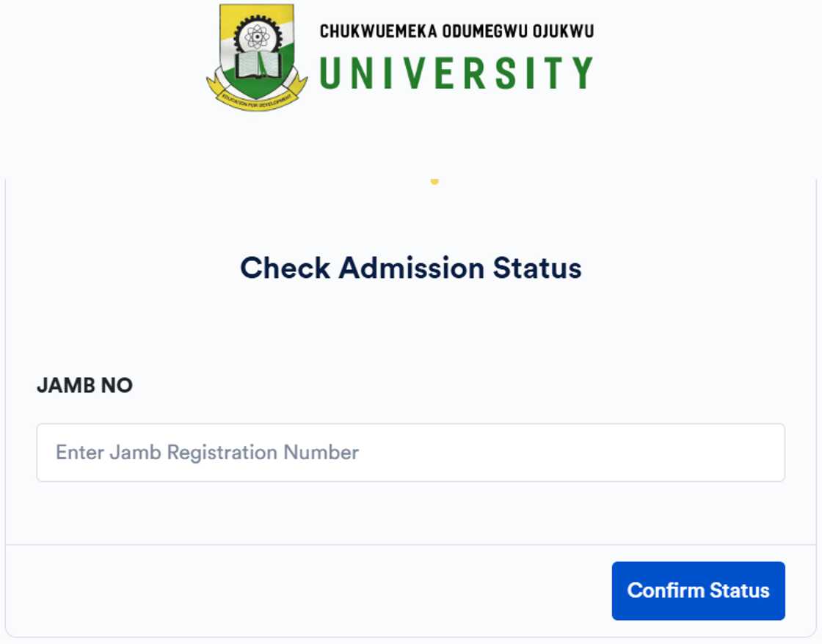Click the small yellow dot above the heading
Image resolution: width=822 pixels, height=644 pixels.
click(x=434, y=181)
